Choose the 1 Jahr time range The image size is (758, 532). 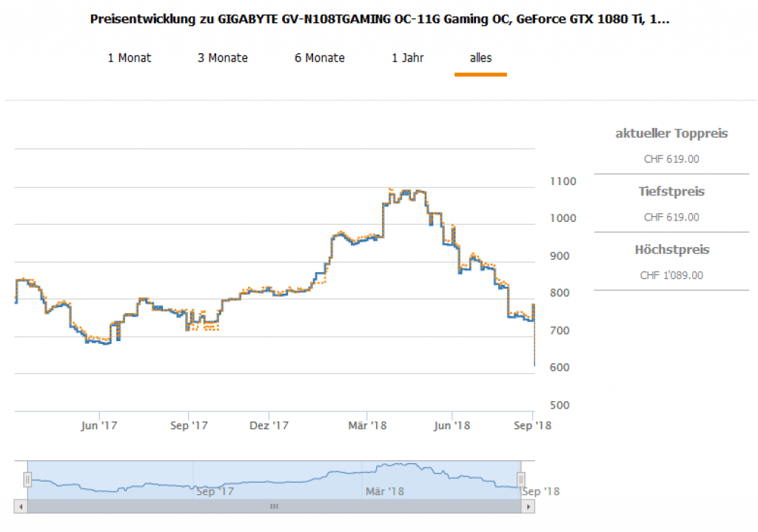point(407,58)
